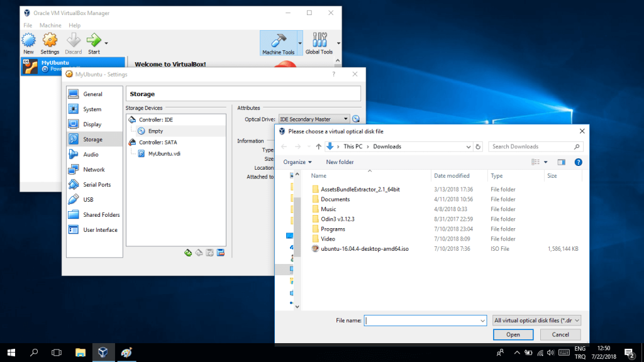Select ubuntu-16.04.4-desktop-amd64.iso file
This screenshot has width=644, height=362.
point(364,249)
